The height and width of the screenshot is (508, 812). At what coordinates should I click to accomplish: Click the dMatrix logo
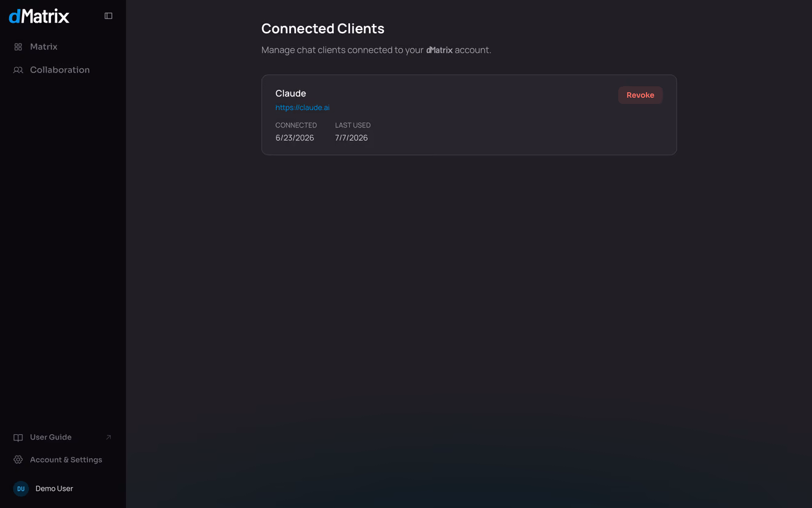pyautogui.click(x=39, y=16)
